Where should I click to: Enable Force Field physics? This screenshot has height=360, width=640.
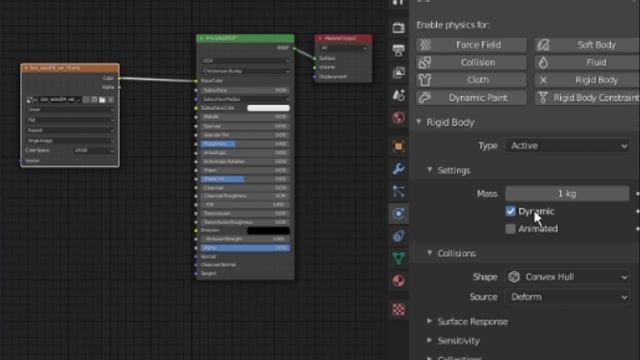click(x=471, y=45)
